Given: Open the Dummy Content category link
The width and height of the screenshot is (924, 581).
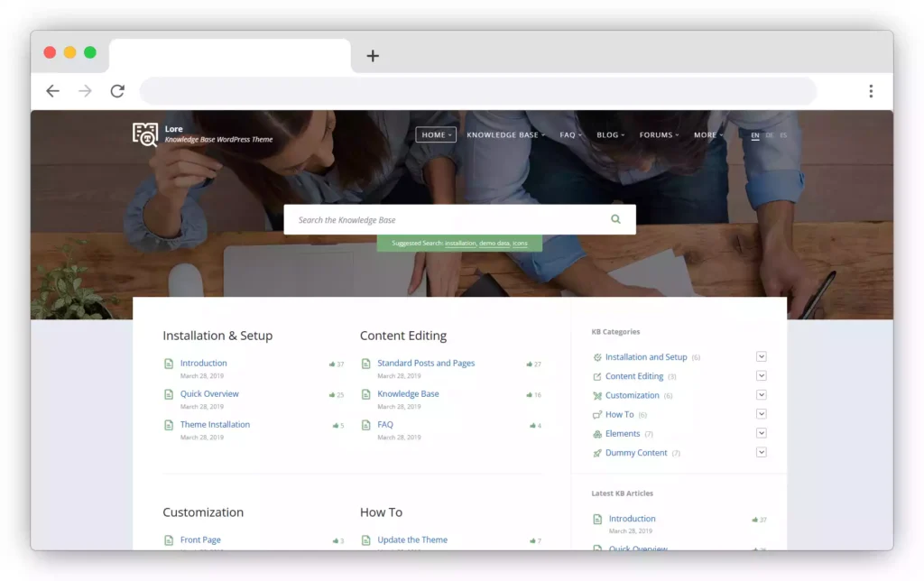Looking at the screenshot, I should (636, 453).
